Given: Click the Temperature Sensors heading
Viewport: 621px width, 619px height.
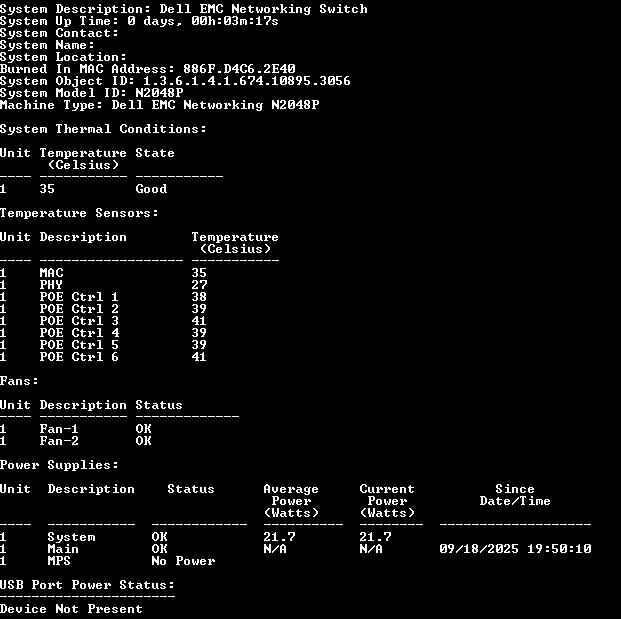Looking at the screenshot, I should (x=79, y=213).
